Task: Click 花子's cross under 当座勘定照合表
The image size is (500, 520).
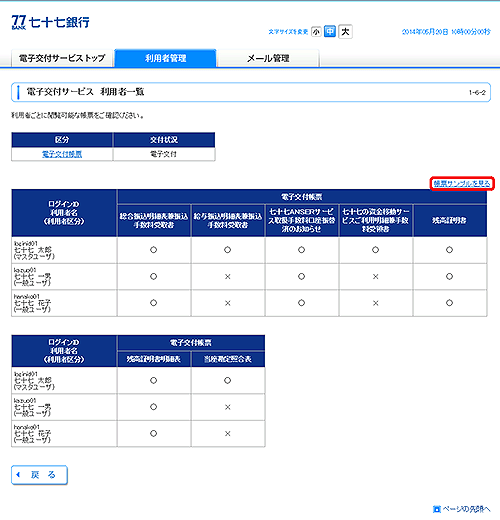Action: tap(228, 434)
